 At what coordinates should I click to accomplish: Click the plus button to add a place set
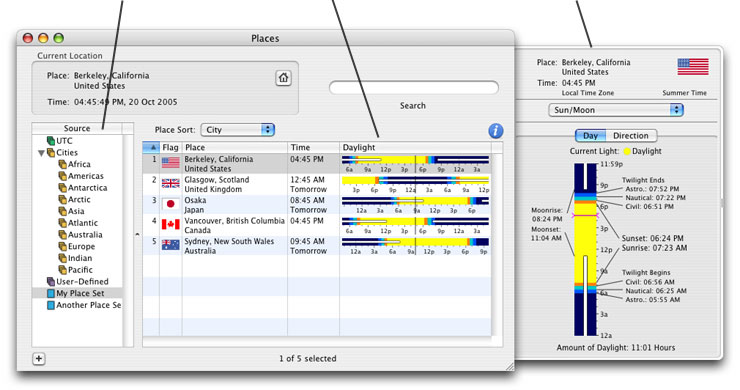[x=39, y=359]
